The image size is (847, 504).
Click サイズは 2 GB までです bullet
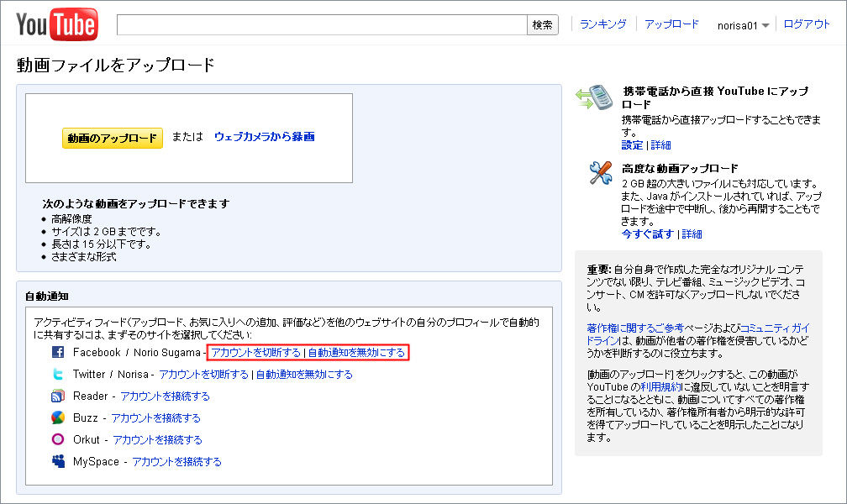point(106,232)
